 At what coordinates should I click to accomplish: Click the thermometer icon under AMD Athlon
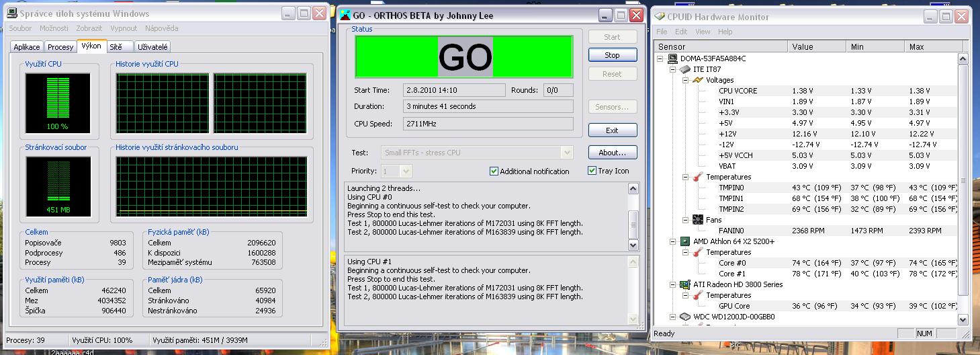(x=697, y=252)
